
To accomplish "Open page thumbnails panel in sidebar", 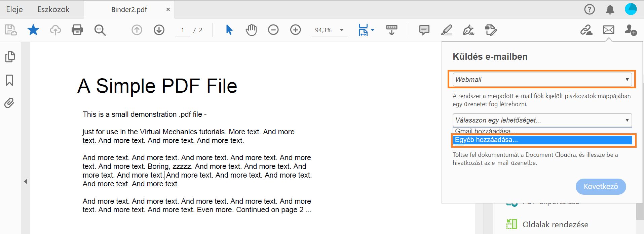I will click(10, 57).
